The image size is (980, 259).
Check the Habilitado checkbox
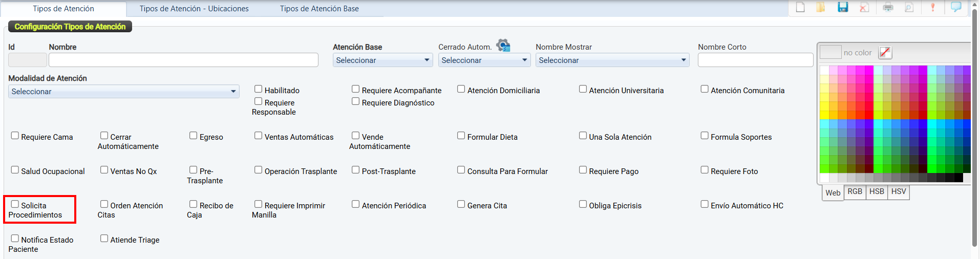pyautogui.click(x=259, y=89)
